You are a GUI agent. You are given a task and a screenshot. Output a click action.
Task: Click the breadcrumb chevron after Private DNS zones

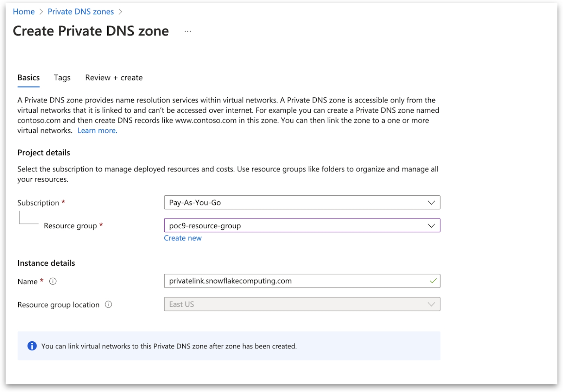pyautogui.click(x=120, y=12)
